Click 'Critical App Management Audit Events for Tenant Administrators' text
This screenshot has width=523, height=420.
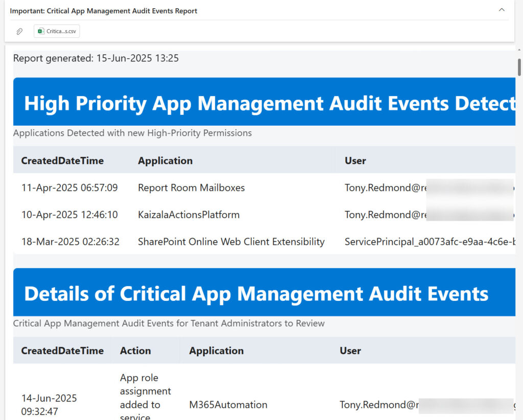(169, 323)
